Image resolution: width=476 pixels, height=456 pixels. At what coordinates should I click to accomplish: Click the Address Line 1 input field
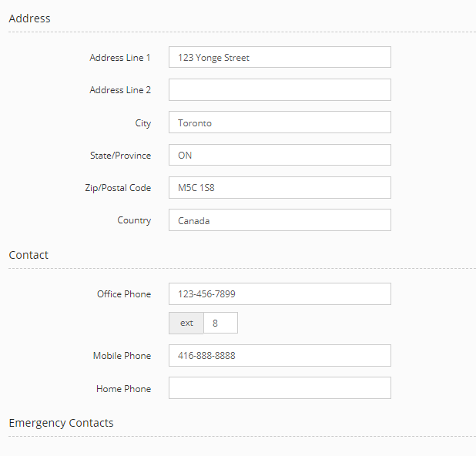(x=280, y=58)
